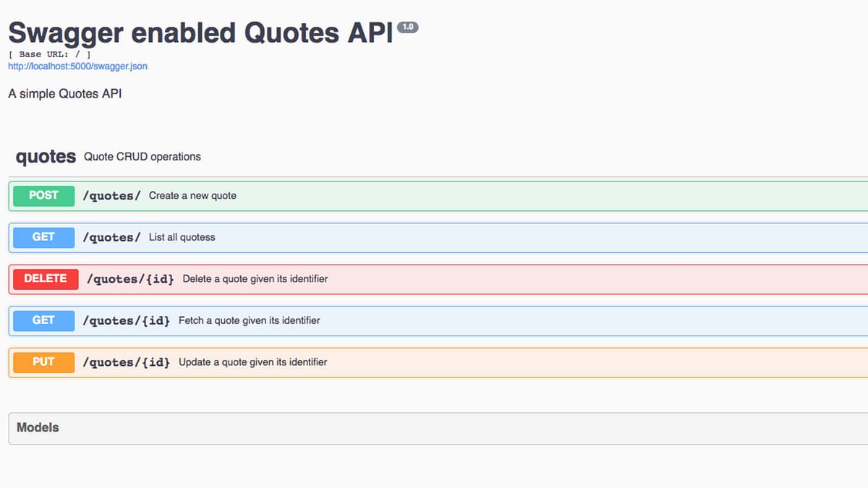Click the red DELETE method badge
Image resolution: width=868 pixels, height=488 pixels.
coord(46,278)
